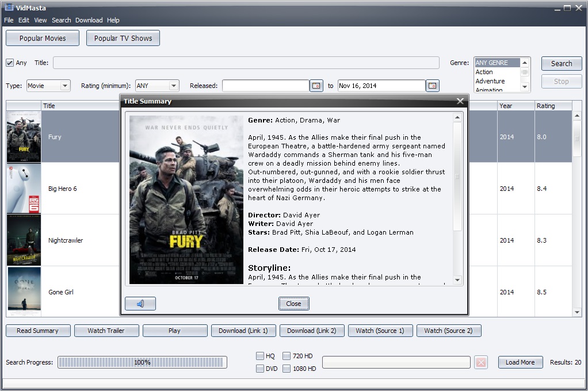This screenshot has height=391, width=588.
Task: Click the empty field beside HD checkboxes
Action: click(396, 362)
